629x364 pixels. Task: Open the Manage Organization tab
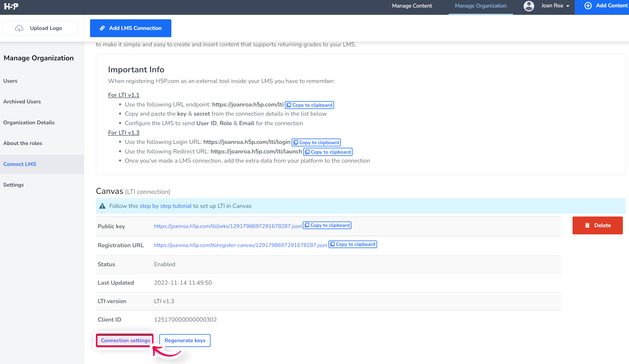(481, 6)
